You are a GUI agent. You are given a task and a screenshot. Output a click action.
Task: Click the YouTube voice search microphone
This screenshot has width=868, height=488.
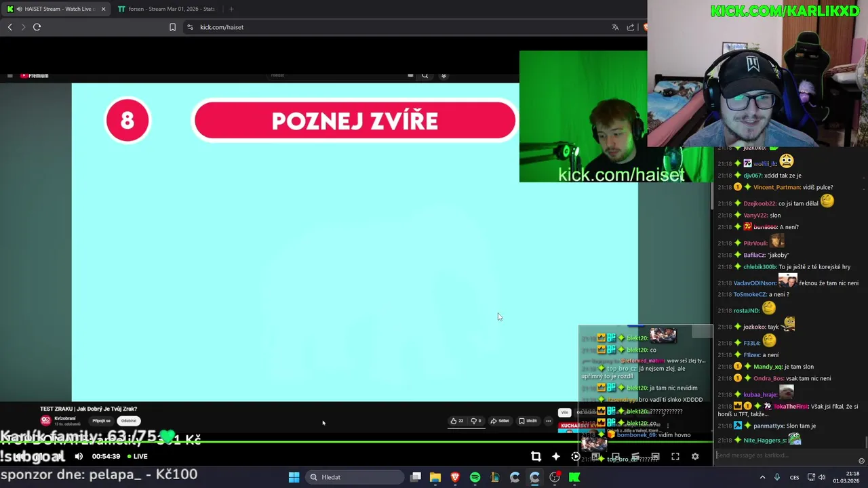[443, 75]
